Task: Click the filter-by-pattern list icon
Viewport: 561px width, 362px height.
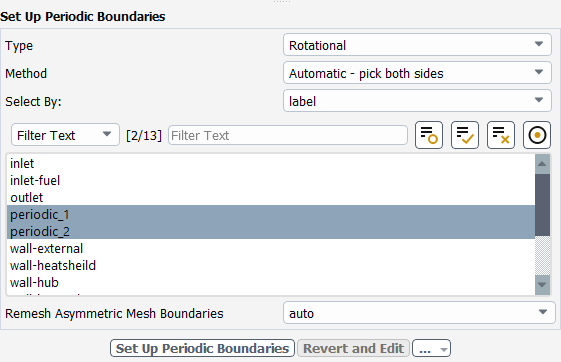Action: pos(429,135)
